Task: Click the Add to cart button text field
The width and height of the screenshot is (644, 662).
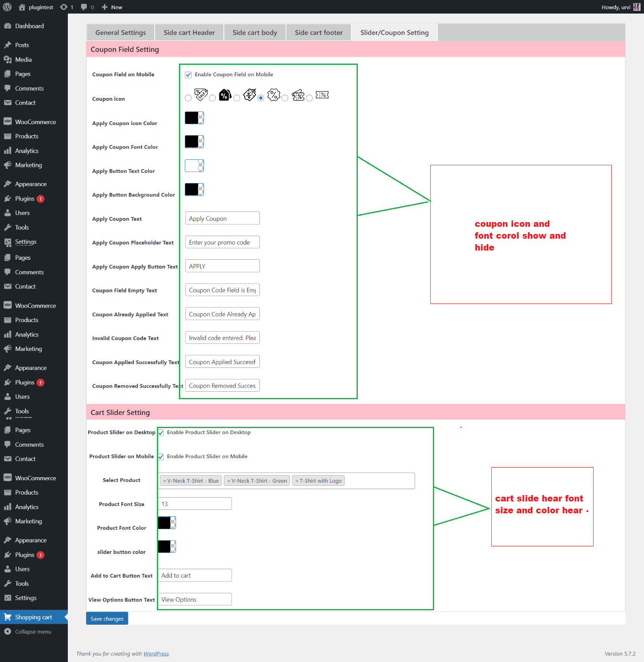Action: 195,575
